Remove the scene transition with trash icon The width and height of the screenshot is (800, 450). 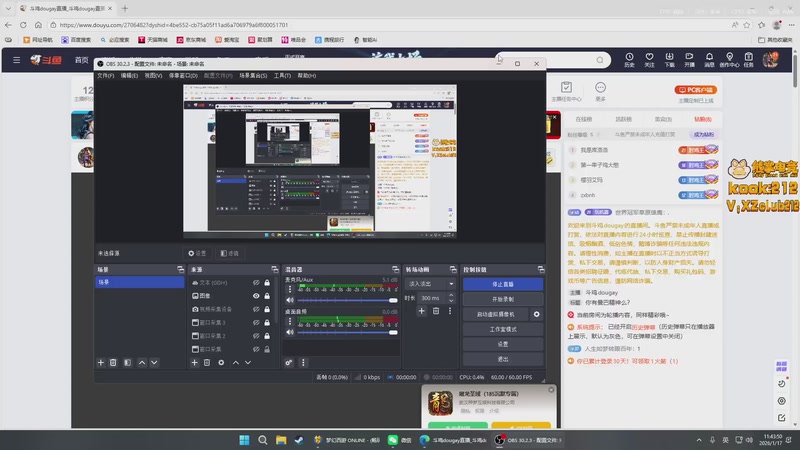click(x=436, y=310)
